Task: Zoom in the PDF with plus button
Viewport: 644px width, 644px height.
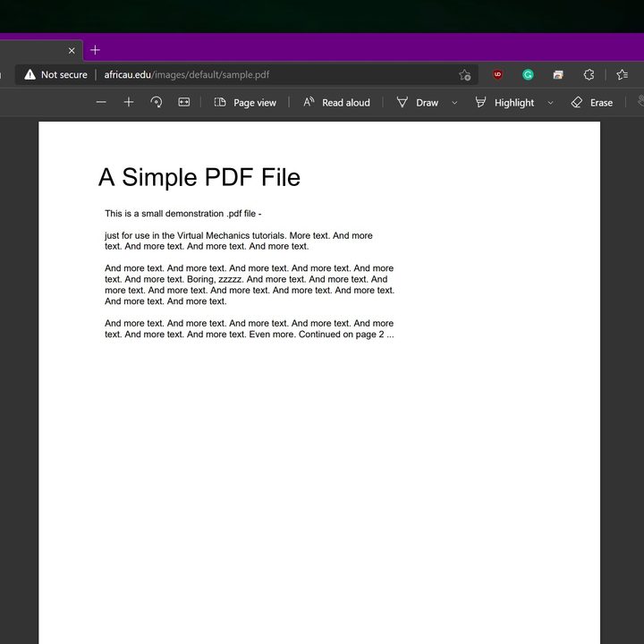Action: (x=129, y=102)
